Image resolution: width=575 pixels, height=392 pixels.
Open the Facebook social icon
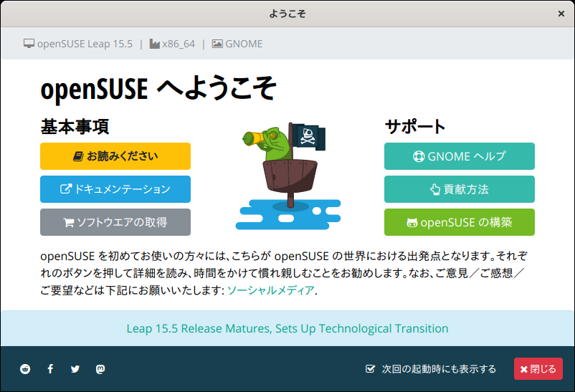(x=50, y=369)
